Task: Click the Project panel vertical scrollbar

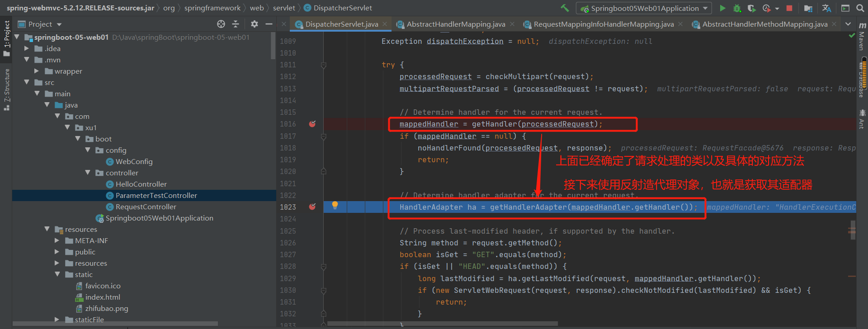Action: coord(273,46)
